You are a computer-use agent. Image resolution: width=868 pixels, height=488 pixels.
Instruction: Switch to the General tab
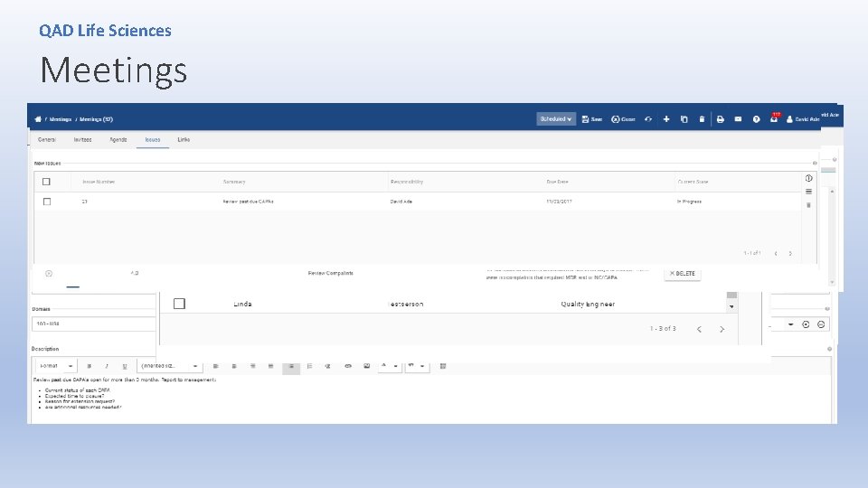click(x=47, y=139)
